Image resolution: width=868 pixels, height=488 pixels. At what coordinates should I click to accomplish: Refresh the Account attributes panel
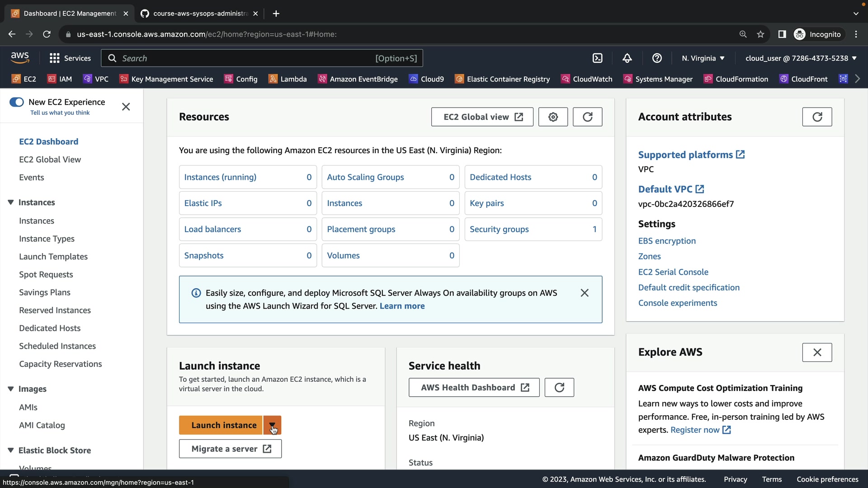[817, 117]
